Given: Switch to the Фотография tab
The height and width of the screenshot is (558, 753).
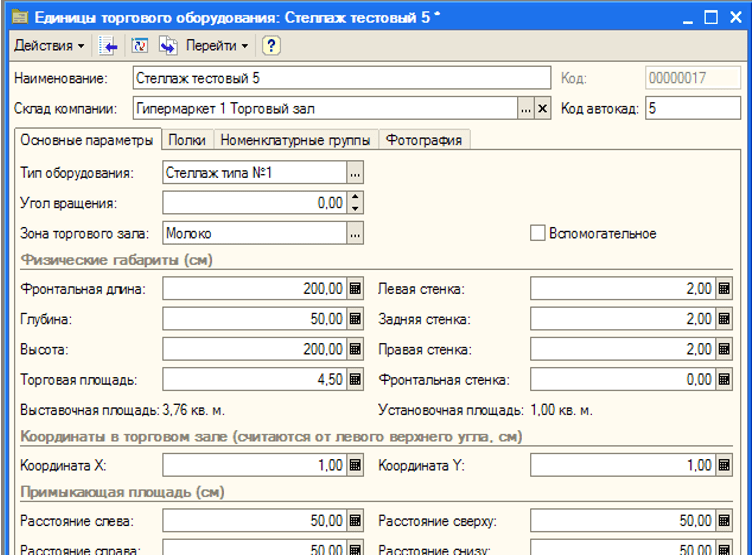Looking at the screenshot, I should (x=424, y=140).
